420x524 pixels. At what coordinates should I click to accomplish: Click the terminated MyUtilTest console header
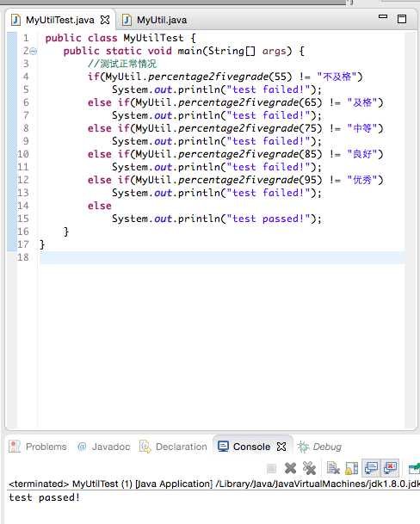tap(214, 484)
